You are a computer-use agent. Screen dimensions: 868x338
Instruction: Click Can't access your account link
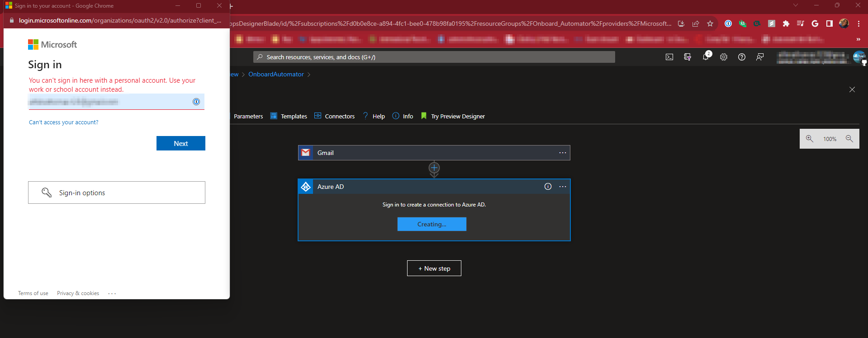click(x=63, y=122)
